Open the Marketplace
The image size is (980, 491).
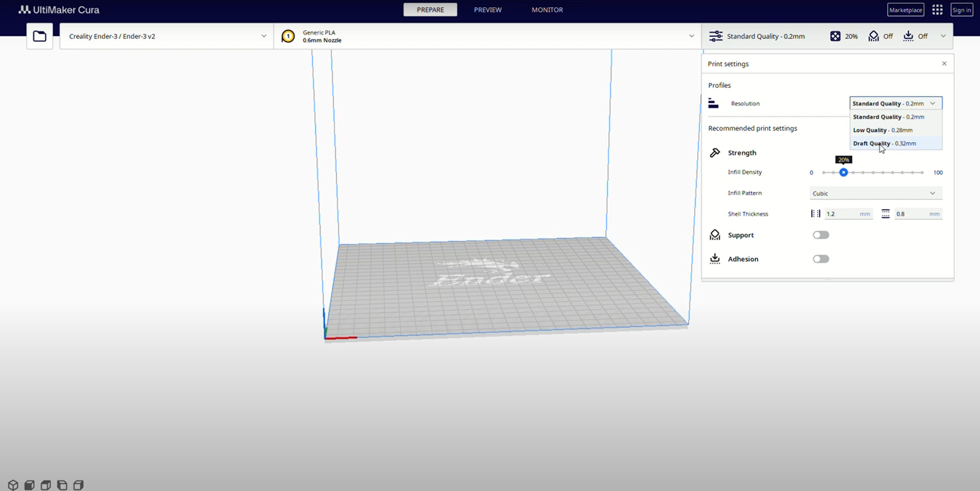click(x=905, y=10)
